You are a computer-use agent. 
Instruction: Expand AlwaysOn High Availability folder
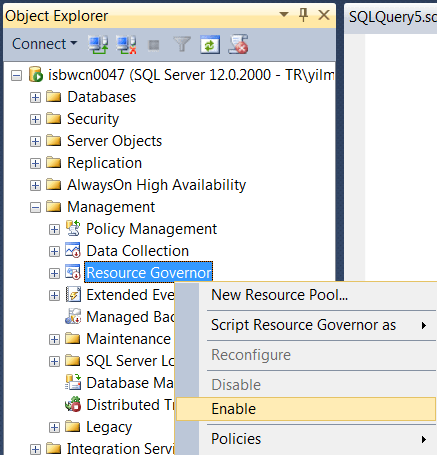click(x=35, y=185)
